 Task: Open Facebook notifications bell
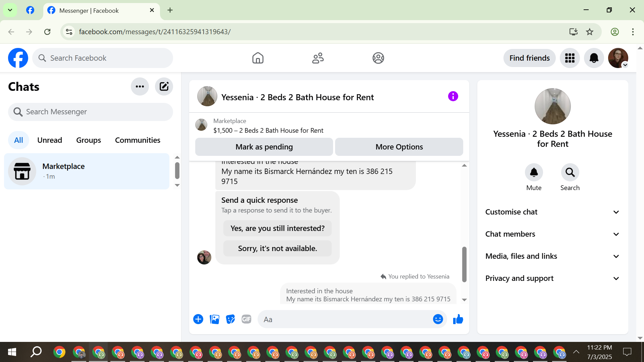pos(594,58)
